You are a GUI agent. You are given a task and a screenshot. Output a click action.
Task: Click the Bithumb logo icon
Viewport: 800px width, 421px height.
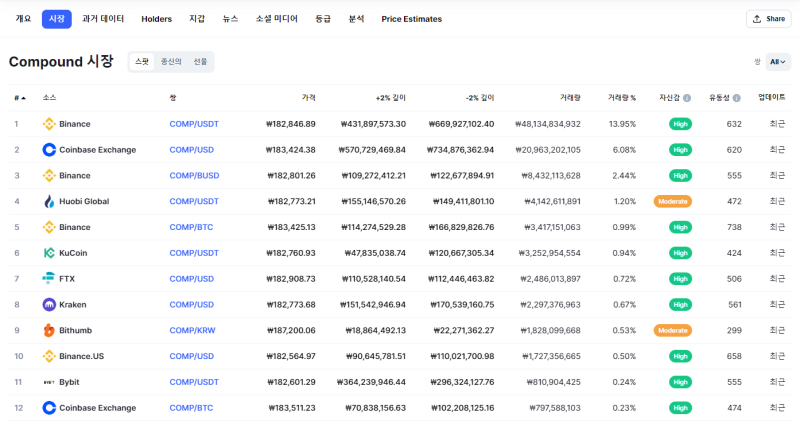tap(49, 330)
